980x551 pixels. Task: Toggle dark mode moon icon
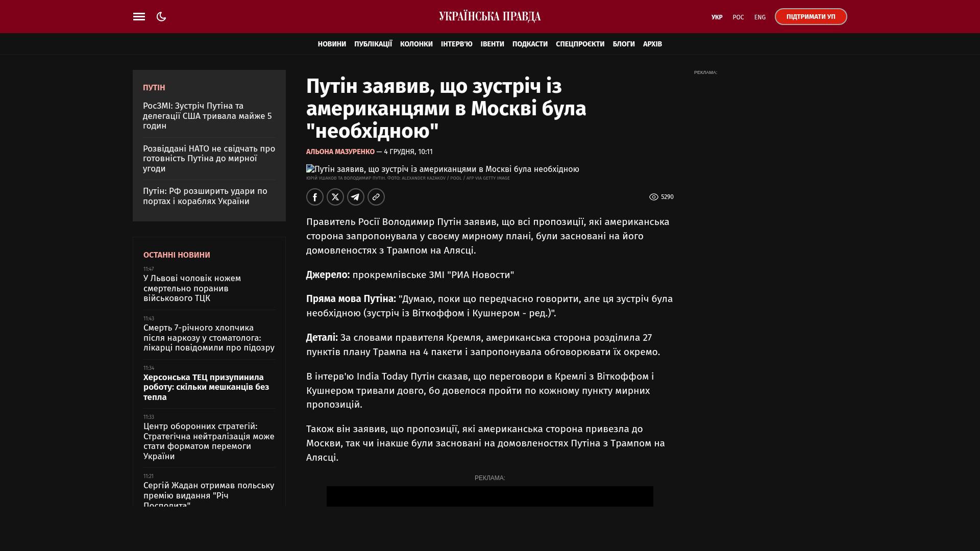(161, 17)
